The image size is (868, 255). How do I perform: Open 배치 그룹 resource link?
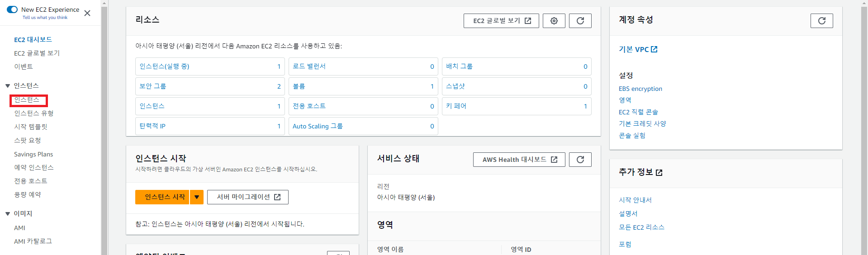(x=459, y=66)
